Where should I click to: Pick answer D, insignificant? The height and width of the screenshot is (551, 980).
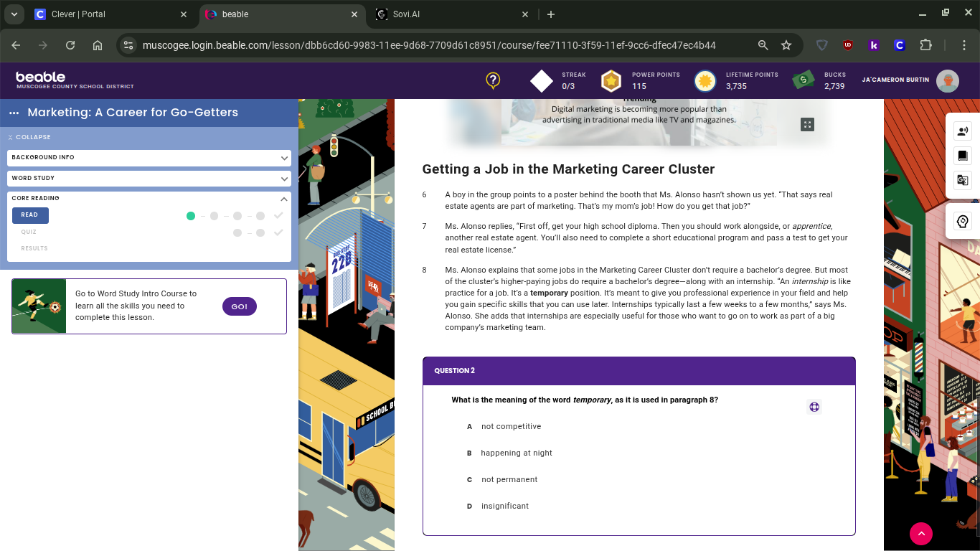tap(504, 506)
